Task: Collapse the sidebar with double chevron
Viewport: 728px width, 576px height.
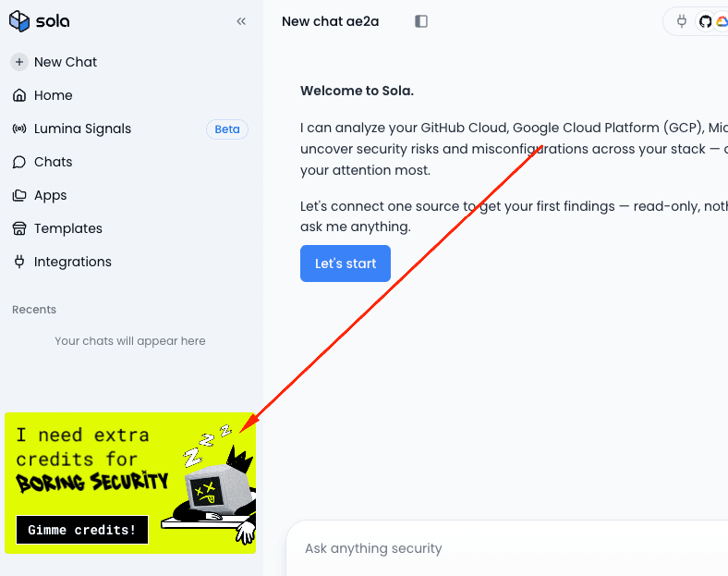Action: (x=241, y=21)
